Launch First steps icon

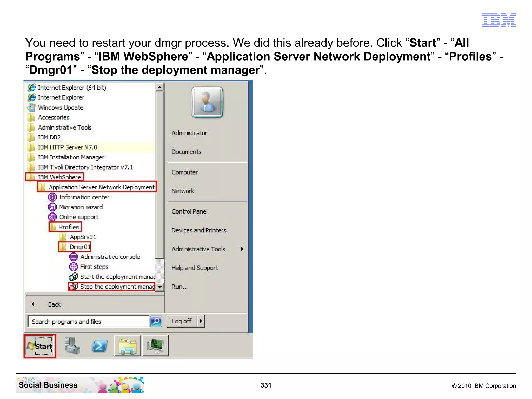tap(74, 267)
